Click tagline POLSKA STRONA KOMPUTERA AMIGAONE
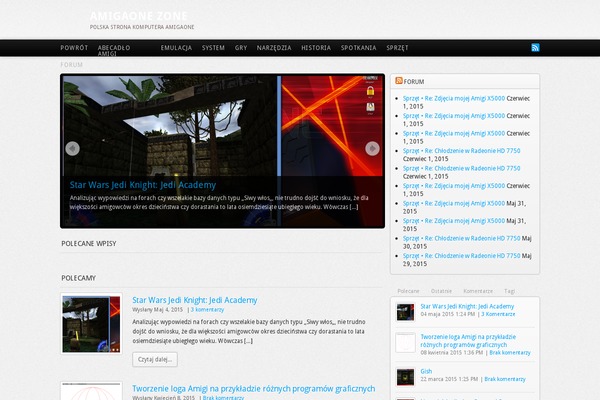The width and height of the screenshot is (600, 400). pyautogui.click(x=142, y=27)
